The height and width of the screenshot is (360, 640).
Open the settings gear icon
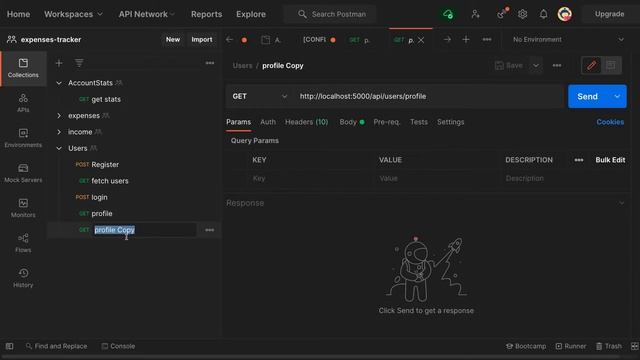pyautogui.click(x=522, y=14)
